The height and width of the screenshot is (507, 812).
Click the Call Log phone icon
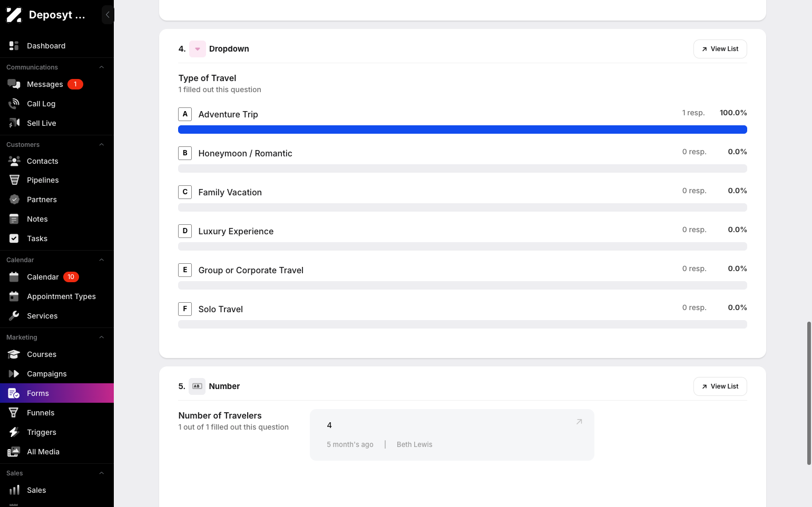[x=14, y=104]
